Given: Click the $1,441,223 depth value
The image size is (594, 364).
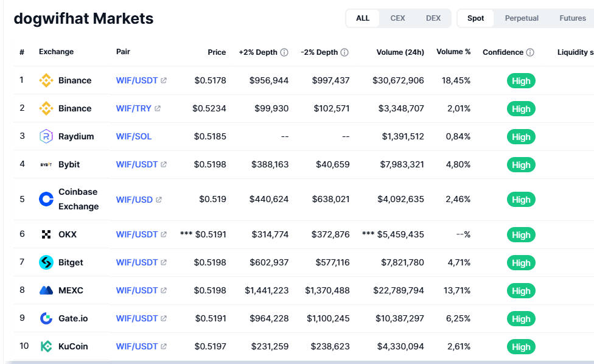Looking at the screenshot, I should click(x=267, y=290).
